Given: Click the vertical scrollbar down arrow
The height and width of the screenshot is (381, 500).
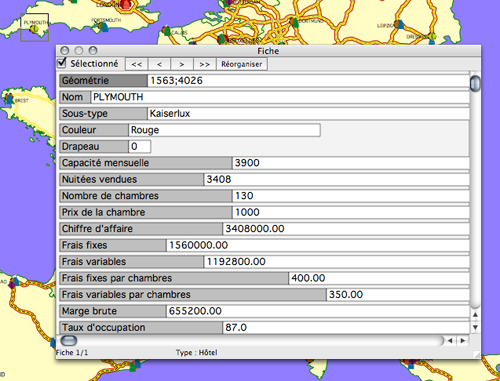Looking at the screenshot, I should [x=475, y=327].
